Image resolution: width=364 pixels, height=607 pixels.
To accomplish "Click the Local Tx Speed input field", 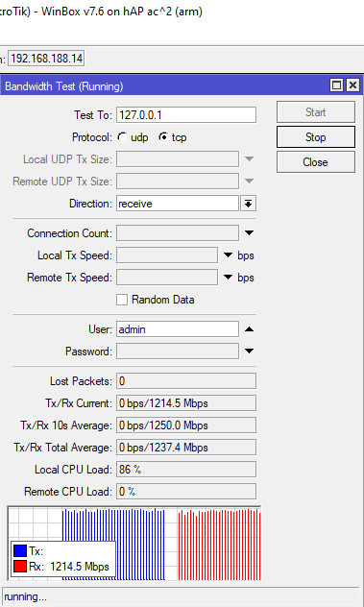I will pyautogui.click(x=167, y=255).
